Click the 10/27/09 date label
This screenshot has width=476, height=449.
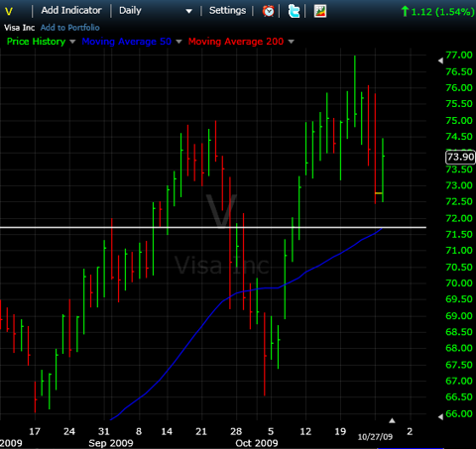(375, 437)
